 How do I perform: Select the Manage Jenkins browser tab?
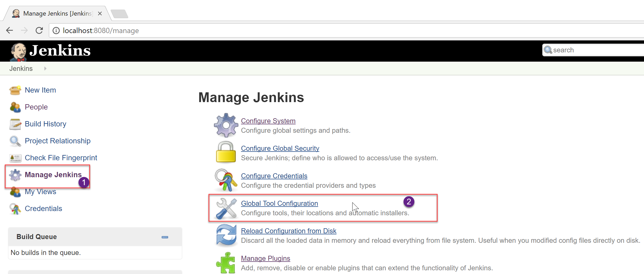pos(57,13)
